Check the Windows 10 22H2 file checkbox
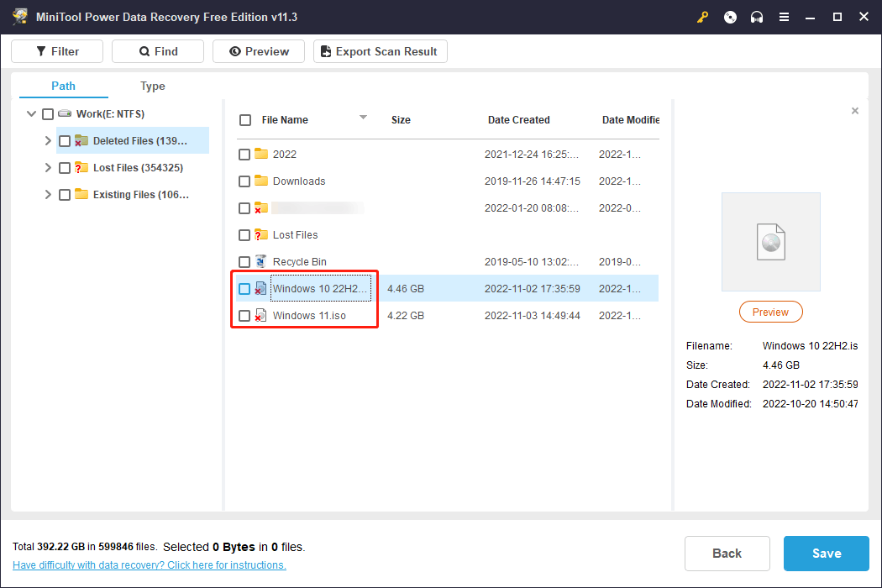This screenshot has width=882, height=588. point(244,289)
